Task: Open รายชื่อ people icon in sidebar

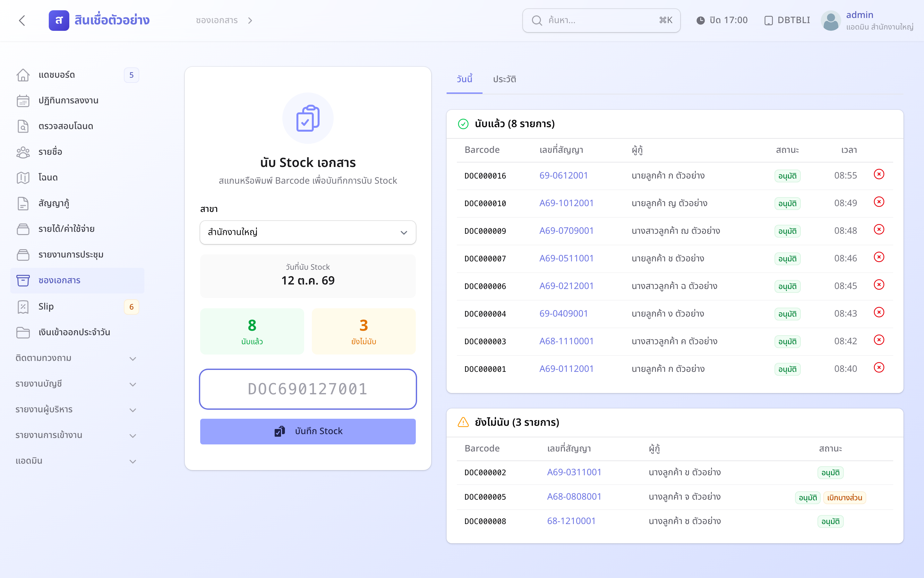Action: coord(23,152)
